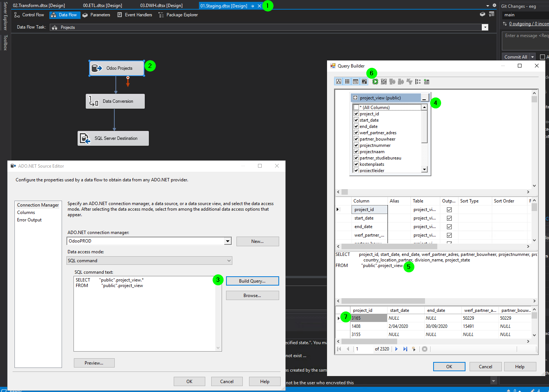The height and width of the screenshot is (392, 549).
Task: Add Group By in Query Builder toolbar
Action: [418, 82]
